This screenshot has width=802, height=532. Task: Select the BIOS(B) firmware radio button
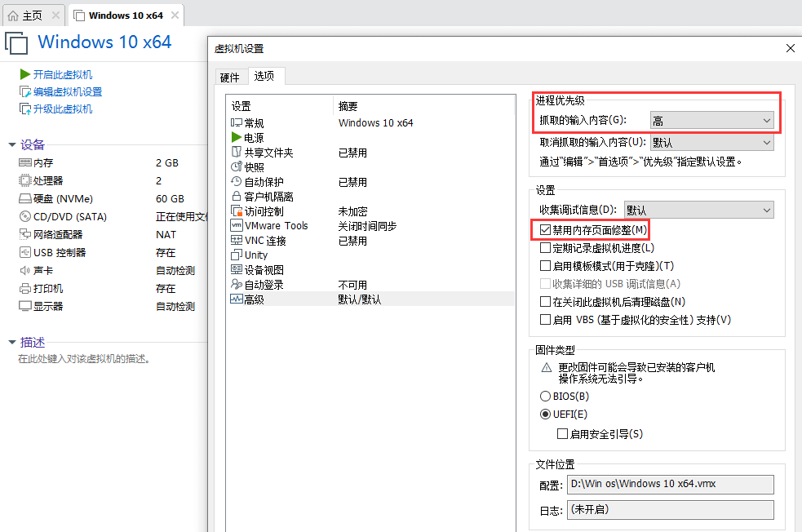click(x=546, y=396)
